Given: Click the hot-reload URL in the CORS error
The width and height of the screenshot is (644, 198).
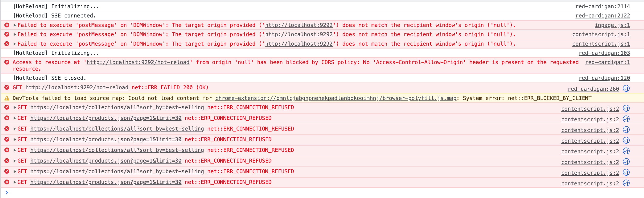Looking at the screenshot, I should (x=138, y=62).
